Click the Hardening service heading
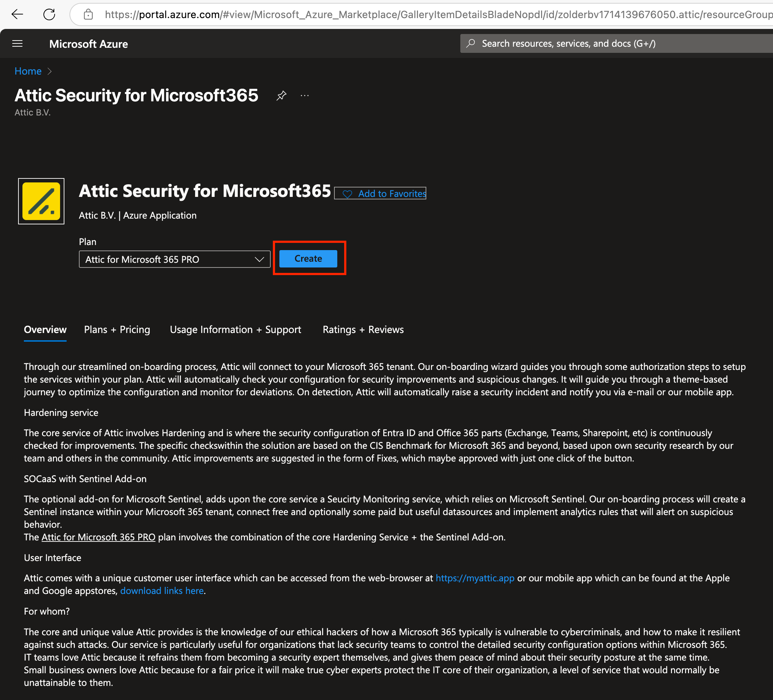 coord(61,413)
